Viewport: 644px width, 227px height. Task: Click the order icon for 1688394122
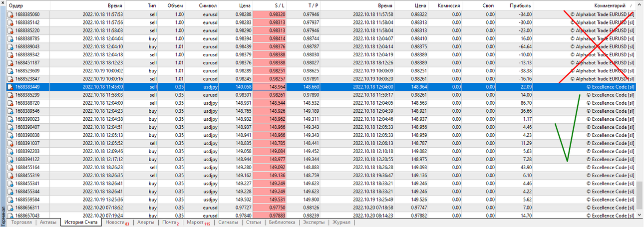click(11, 159)
